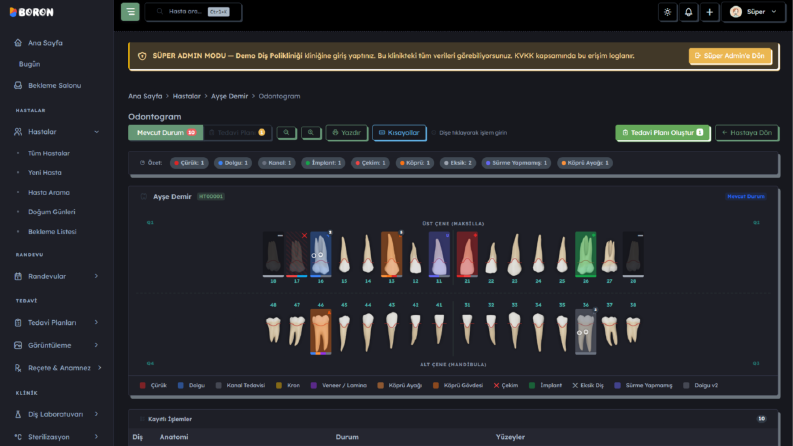Click the shield icon in Süper Admin banner

142,56
